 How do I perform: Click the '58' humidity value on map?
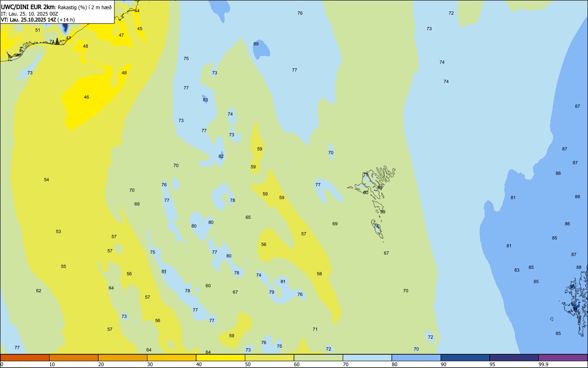pyautogui.click(x=319, y=274)
